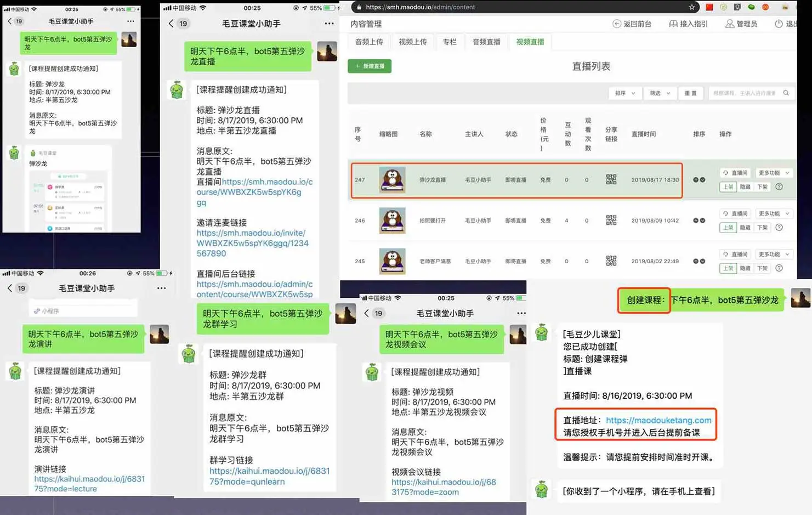Viewport: 812px width, 515px height.
Task: Move row 247 down with the sort arrow
Action: [702, 180]
